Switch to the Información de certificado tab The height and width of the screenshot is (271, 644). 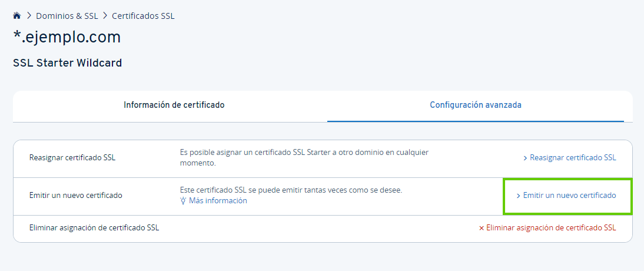pos(174,105)
